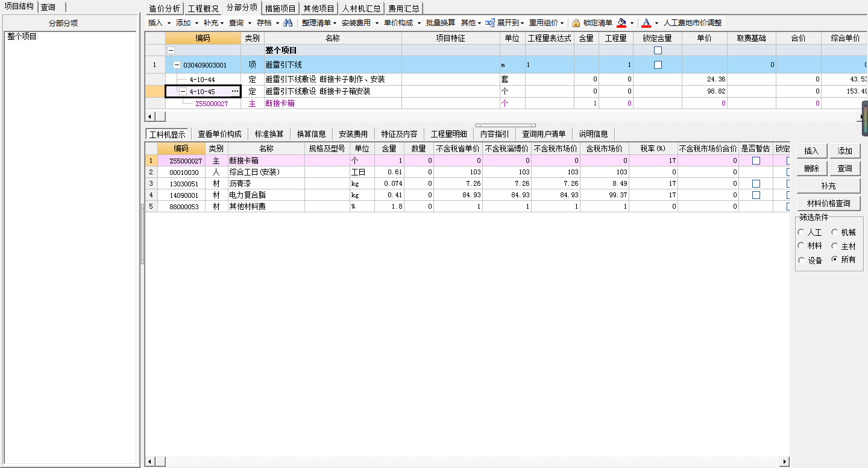The width and height of the screenshot is (868, 468).
Task: Toggle 是否暂估 checkbox for 电力复合脂
Action: click(x=756, y=195)
